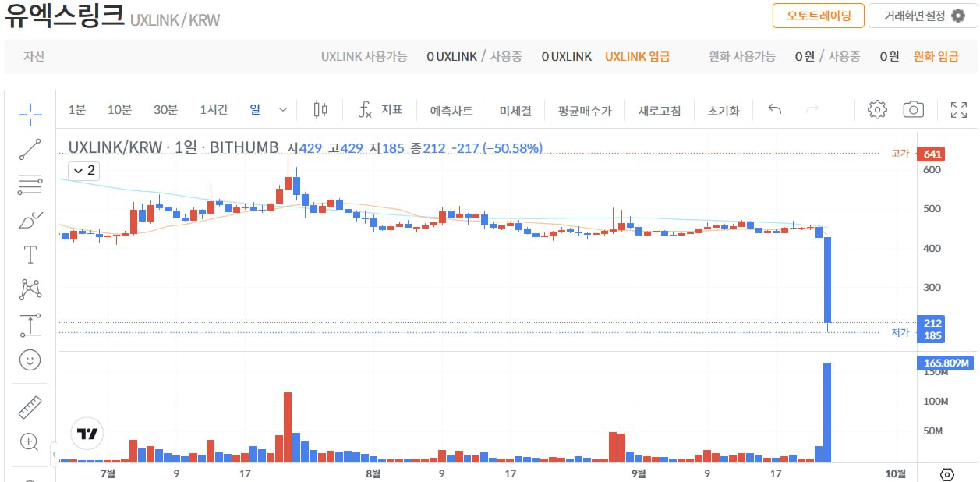Click the 641 high price label
Screen dimensions: 980x482
931,154
